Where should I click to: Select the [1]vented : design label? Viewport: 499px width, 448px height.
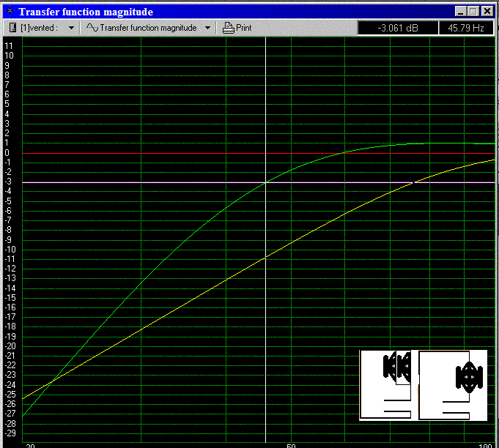click(39, 28)
